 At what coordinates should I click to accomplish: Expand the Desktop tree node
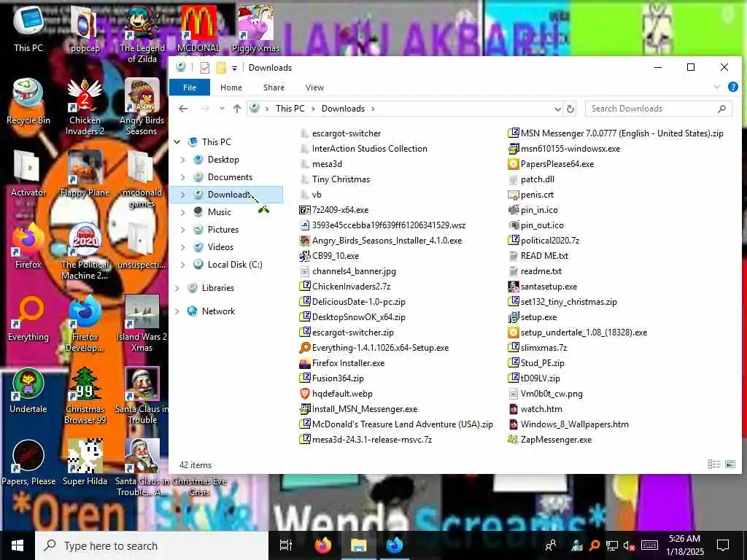click(183, 160)
